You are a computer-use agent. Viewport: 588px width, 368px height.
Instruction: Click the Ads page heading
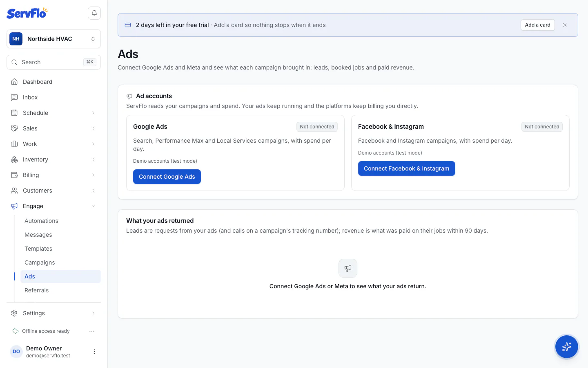[128, 54]
